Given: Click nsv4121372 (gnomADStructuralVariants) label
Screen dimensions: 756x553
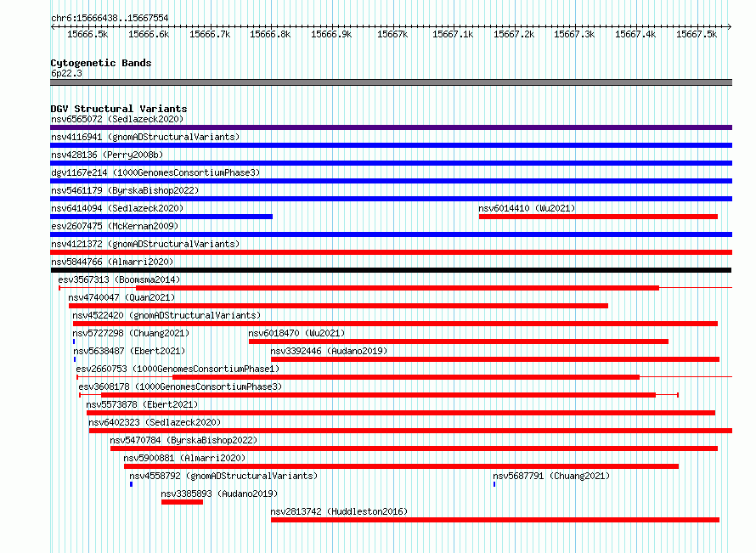Looking at the screenshot, I should (x=145, y=244).
